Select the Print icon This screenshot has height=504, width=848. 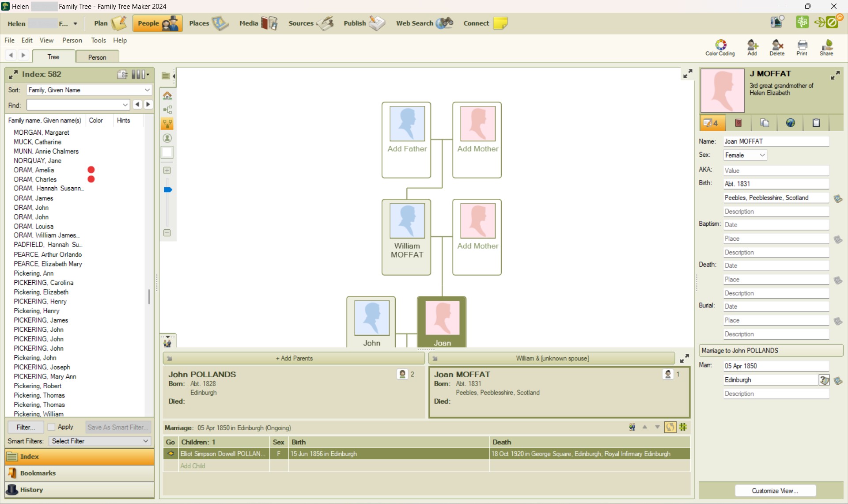[802, 47]
